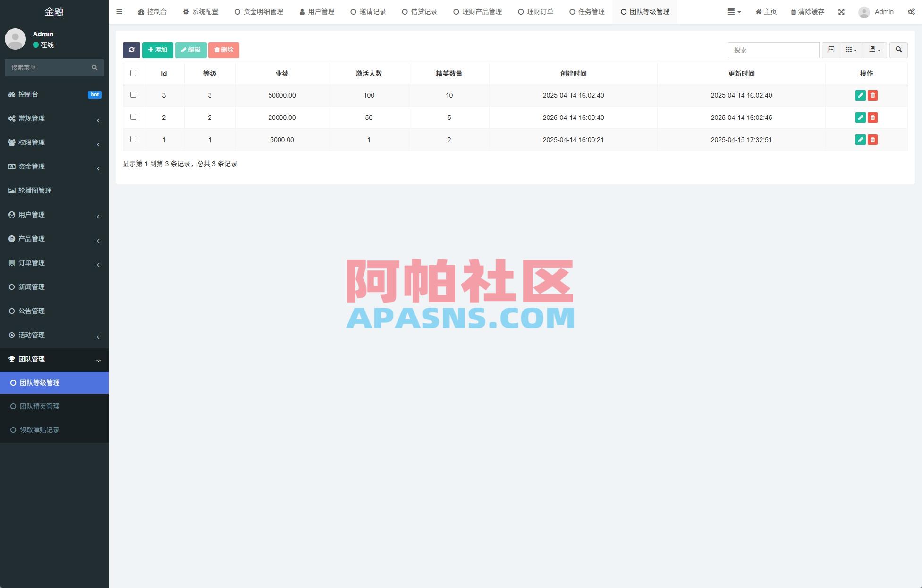This screenshot has width=922, height=588.
Task: Click the detail view icon near search box
Action: (x=831, y=50)
